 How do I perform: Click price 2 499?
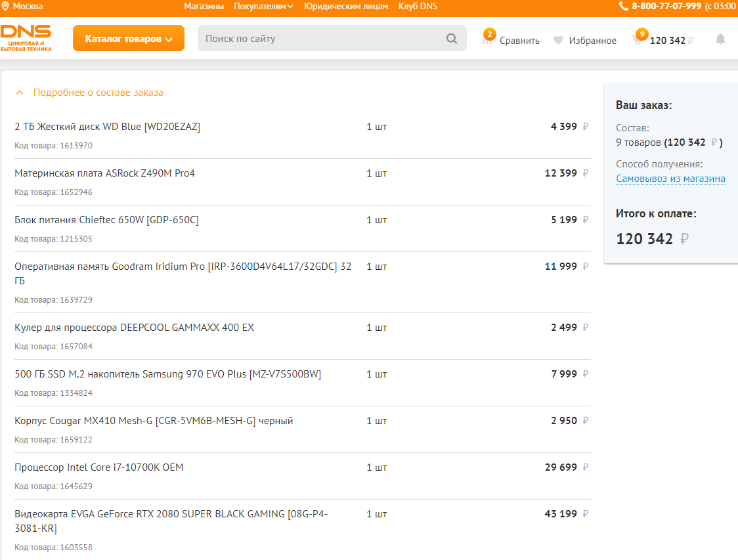pos(569,327)
